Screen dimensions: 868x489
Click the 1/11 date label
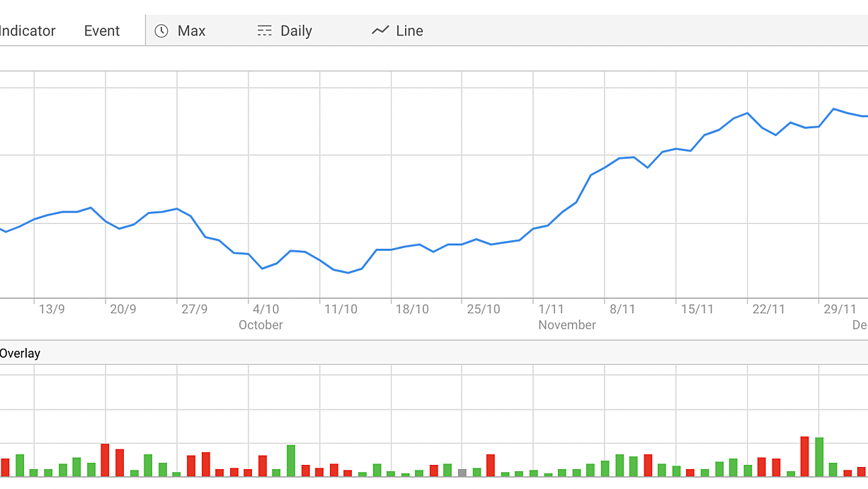(551, 309)
